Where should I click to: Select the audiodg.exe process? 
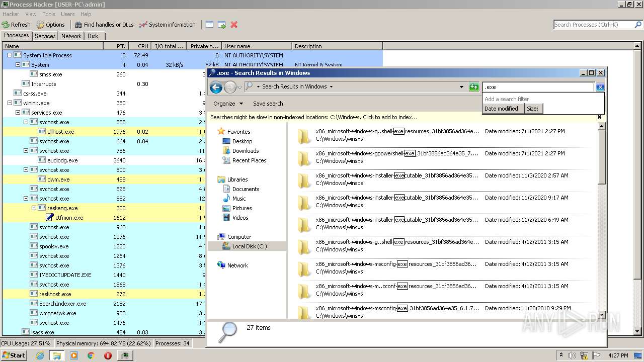click(104, 160)
